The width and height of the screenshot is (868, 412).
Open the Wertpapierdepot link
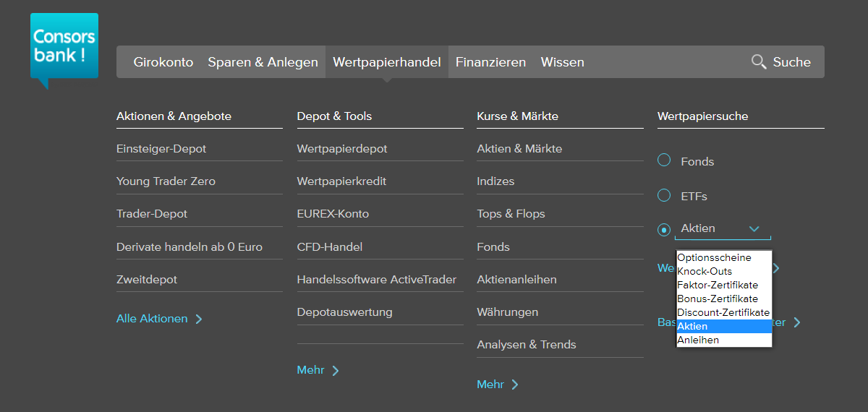tap(342, 149)
